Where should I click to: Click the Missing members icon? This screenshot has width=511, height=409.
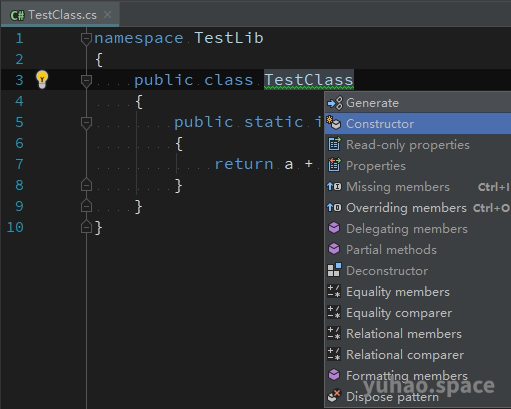coord(334,186)
